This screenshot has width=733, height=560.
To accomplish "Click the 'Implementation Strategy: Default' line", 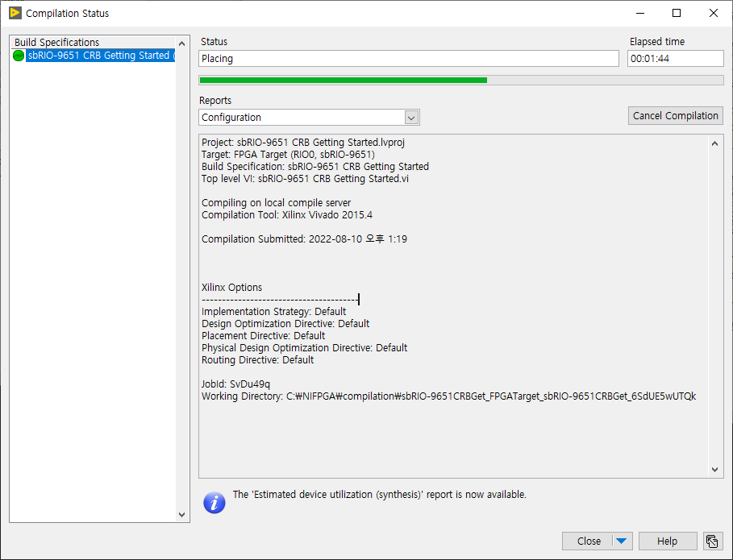I will point(274,312).
